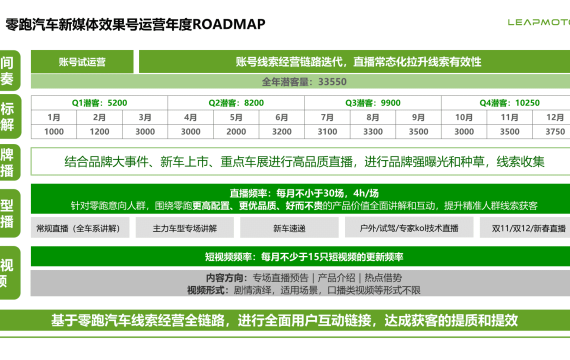The image size is (570, 360).
Task: Click value 3000 under 3月
Action: [x=145, y=132]
